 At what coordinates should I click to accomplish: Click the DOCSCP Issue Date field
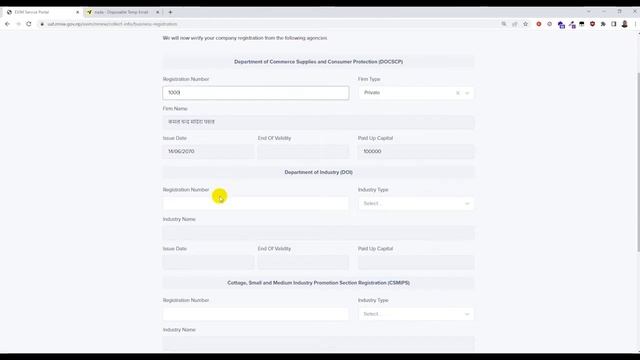click(x=208, y=151)
